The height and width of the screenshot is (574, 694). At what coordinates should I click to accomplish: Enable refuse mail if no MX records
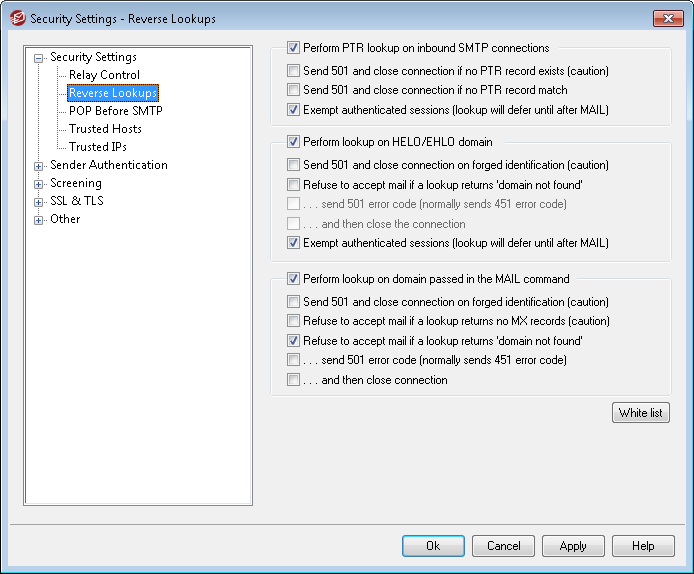pyautogui.click(x=293, y=321)
